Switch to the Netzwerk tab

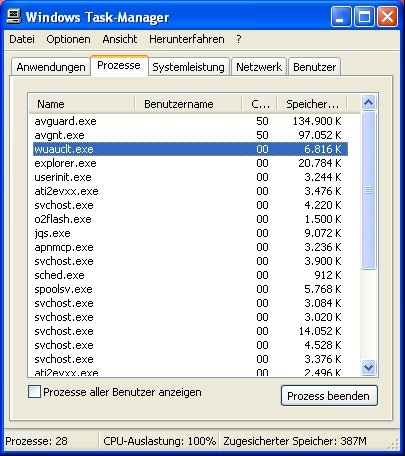pos(259,67)
